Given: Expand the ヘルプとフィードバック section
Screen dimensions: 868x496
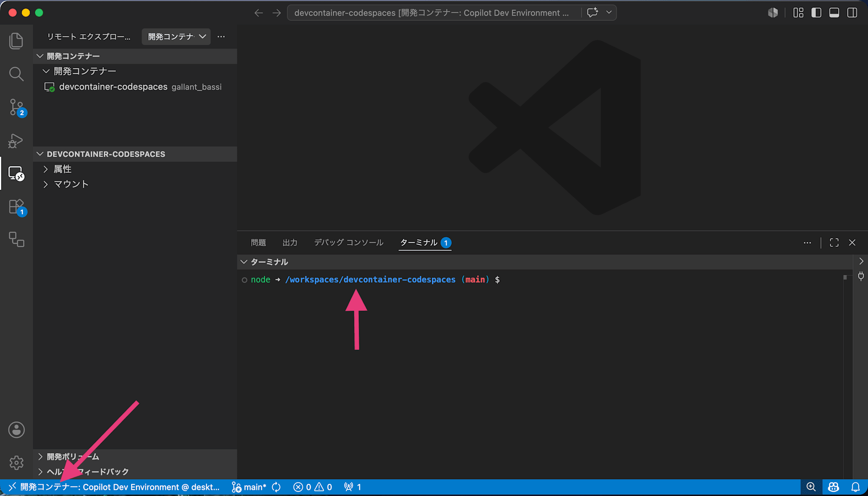Looking at the screenshot, I should click(135, 471).
